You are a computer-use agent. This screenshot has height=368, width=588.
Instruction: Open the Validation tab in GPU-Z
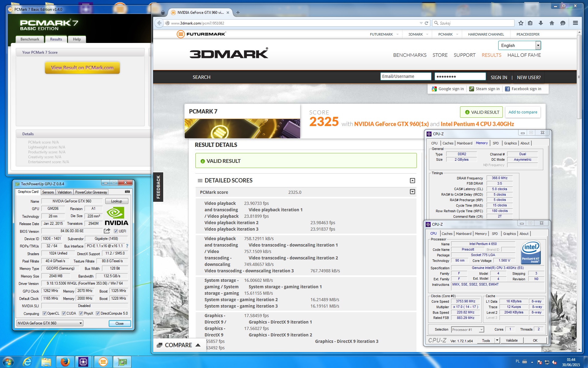point(64,192)
